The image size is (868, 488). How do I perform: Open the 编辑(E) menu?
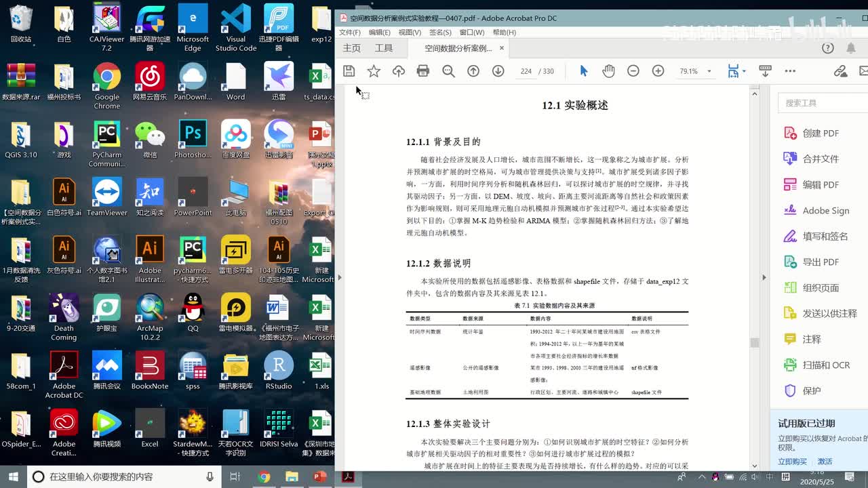(x=380, y=33)
